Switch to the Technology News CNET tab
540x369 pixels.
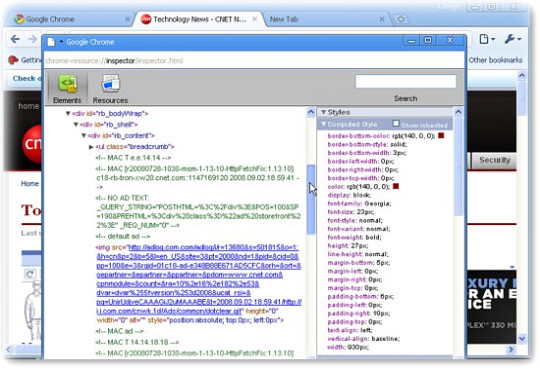tap(200, 19)
